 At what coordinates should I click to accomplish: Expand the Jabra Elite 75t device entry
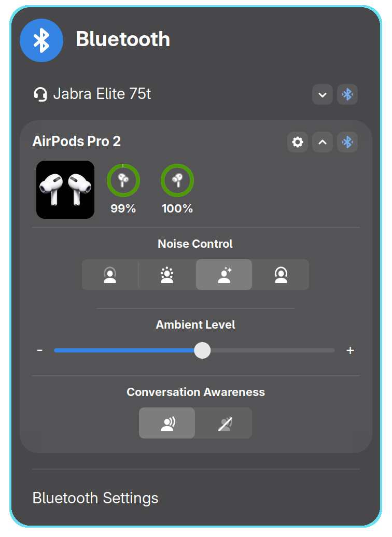coord(322,95)
